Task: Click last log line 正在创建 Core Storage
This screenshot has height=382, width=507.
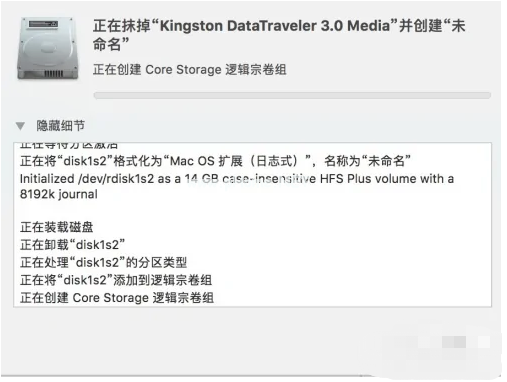Action: (x=117, y=298)
